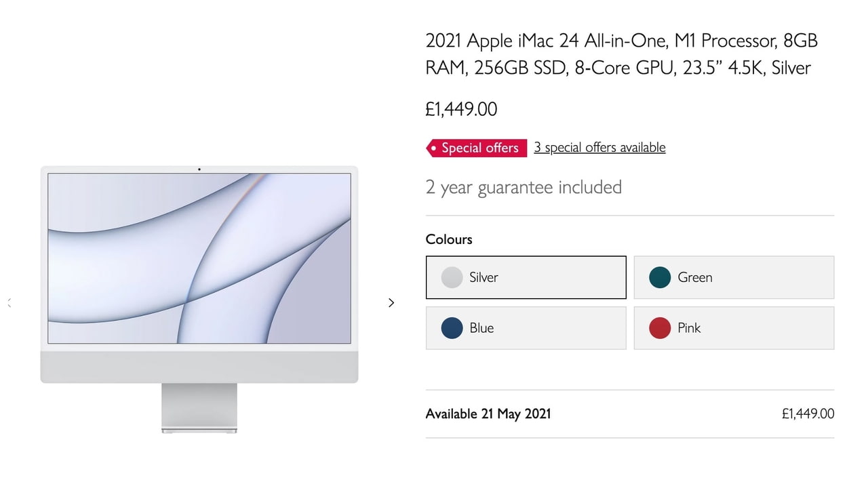Click the iMac product title text
The image size is (868, 488).
pyautogui.click(x=621, y=54)
